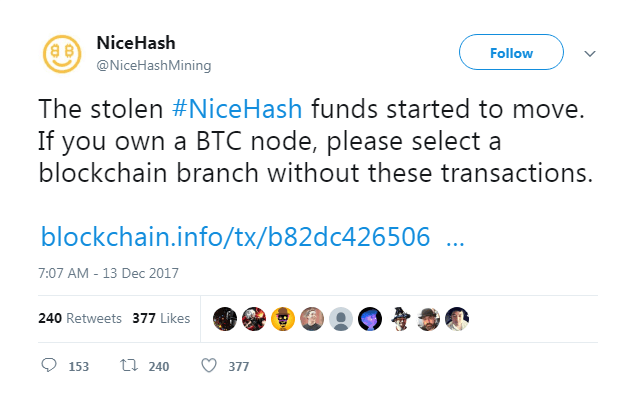Viewport: 636px width, 406px height.
Task: Open the #NiceHash hashtag link
Action: pos(237,109)
